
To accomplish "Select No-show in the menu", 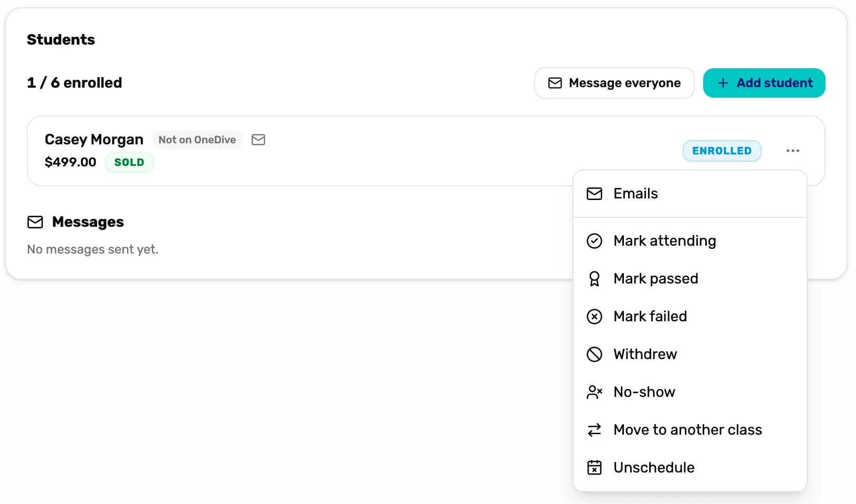I will pyautogui.click(x=690, y=392).
